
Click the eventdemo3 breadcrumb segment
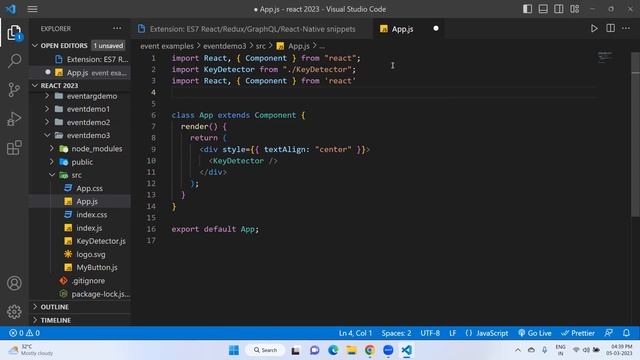point(224,46)
